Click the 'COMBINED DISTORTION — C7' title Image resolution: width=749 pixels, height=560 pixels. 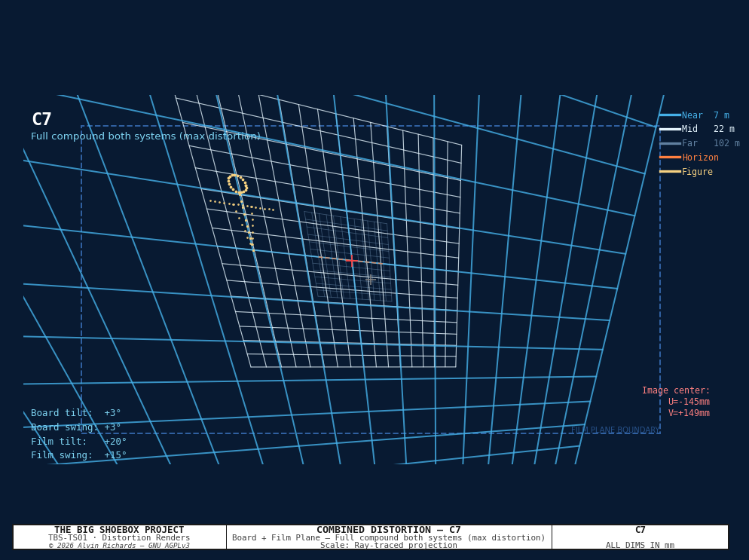[389, 530]
